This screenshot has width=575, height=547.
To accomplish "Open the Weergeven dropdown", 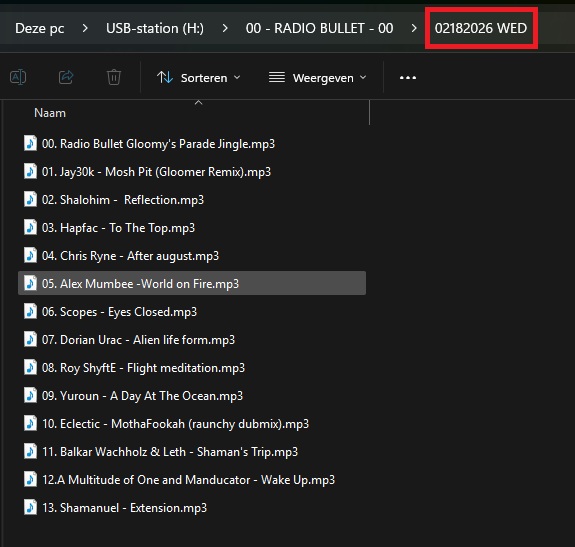I will [x=318, y=78].
